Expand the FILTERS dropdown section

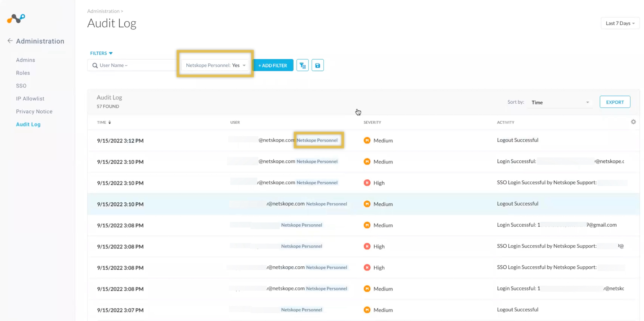click(x=101, y=53)
